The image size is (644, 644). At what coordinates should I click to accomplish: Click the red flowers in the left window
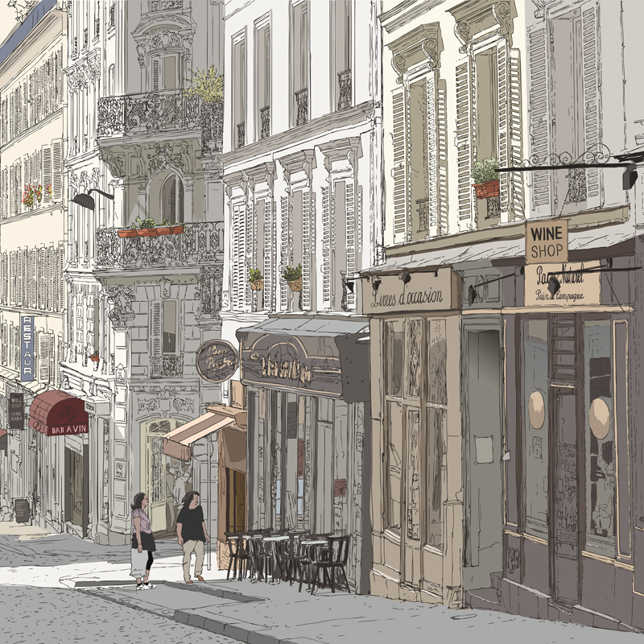tap(33, 193)
